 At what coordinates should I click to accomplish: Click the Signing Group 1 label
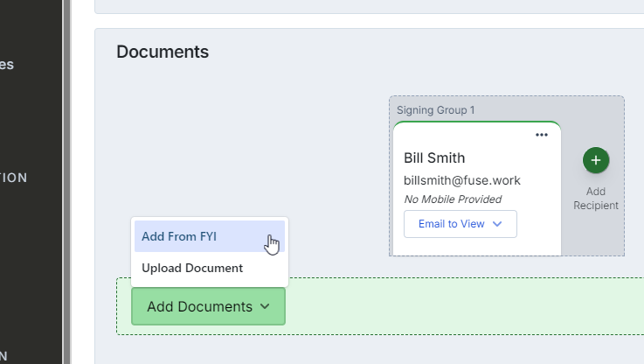(435, 110)
